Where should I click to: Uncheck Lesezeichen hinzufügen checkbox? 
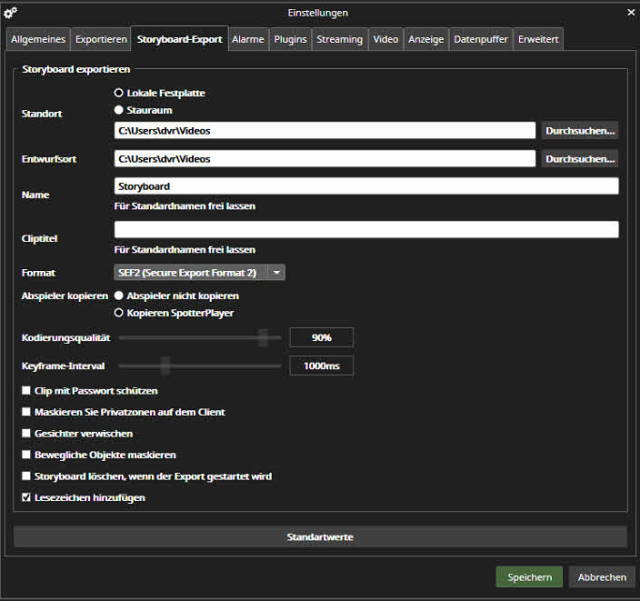coord(26,497)
